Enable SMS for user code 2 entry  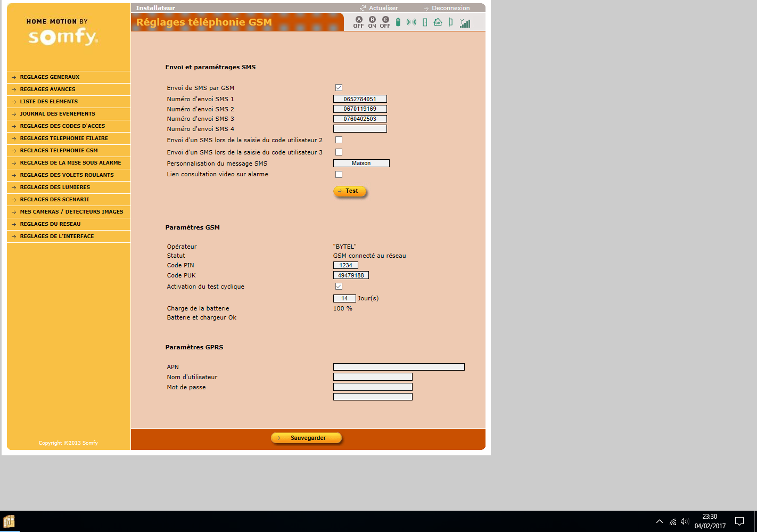pos(339,140)
